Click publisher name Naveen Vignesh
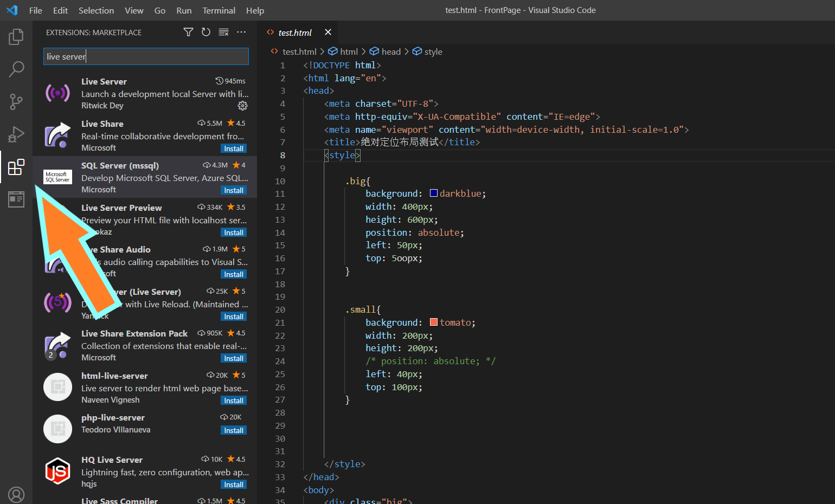Image resolution: width=835 pixels, height=504 pixels. click(x=111, y=400)
